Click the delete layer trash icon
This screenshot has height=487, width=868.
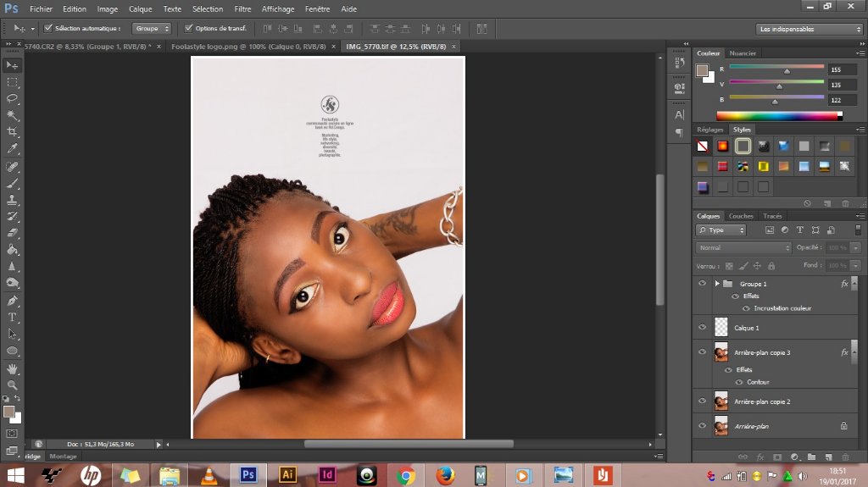(x=845, y=457)
